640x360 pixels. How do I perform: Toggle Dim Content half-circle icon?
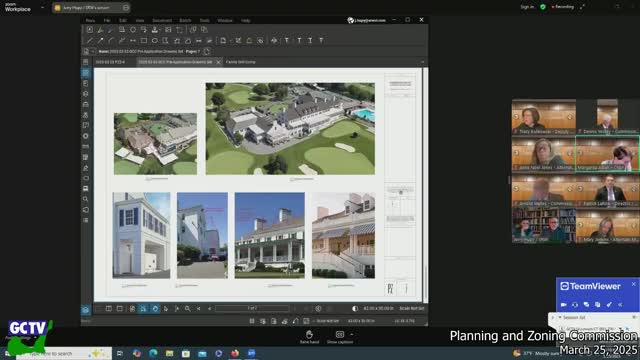[x=355, y=309]
